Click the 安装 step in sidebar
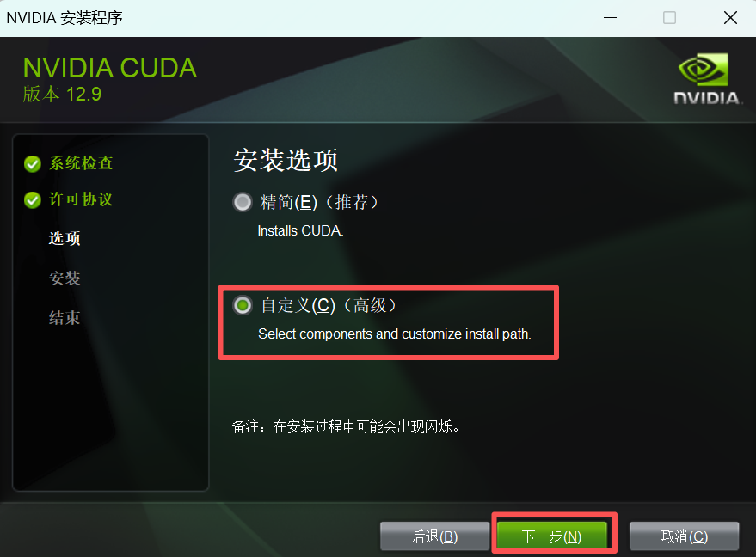This screenshot has height=557, width=756. coord(65,278)
